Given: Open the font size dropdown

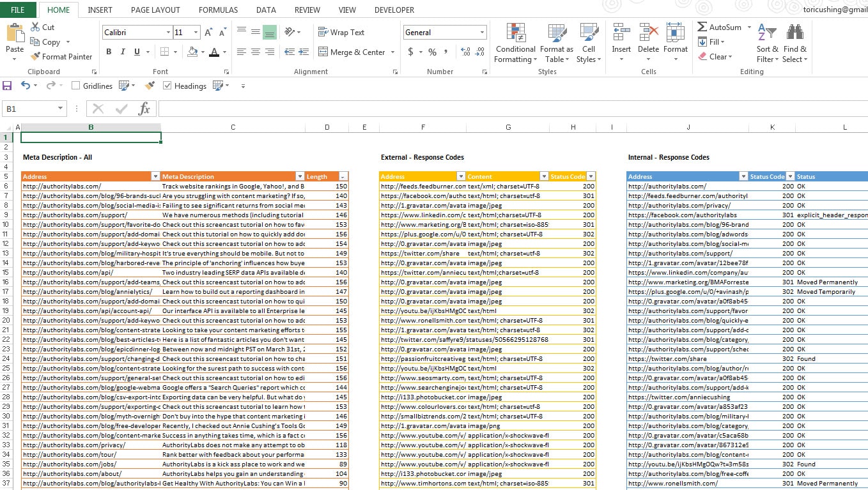Looking at the screenshot, I should coord(196,32).
